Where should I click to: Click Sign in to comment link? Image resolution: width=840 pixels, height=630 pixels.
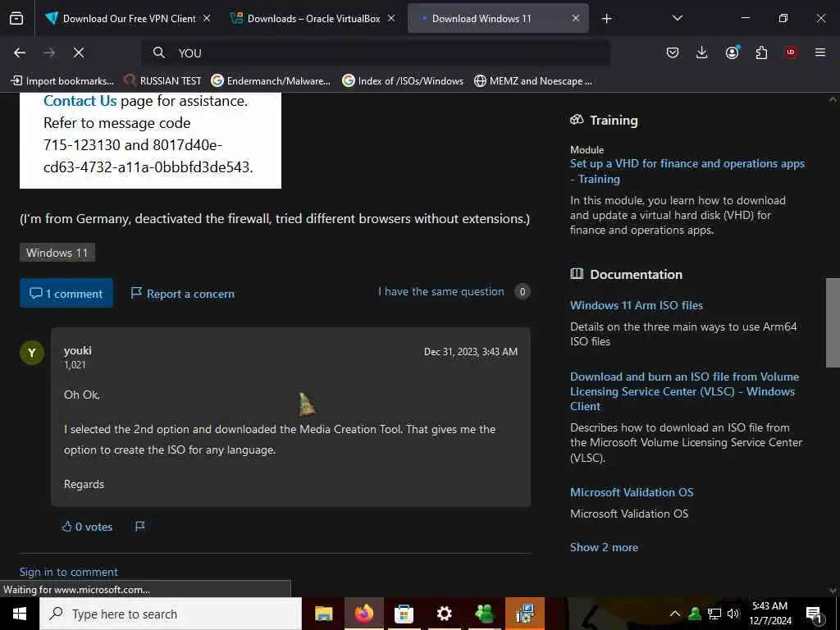click(69, 572)
